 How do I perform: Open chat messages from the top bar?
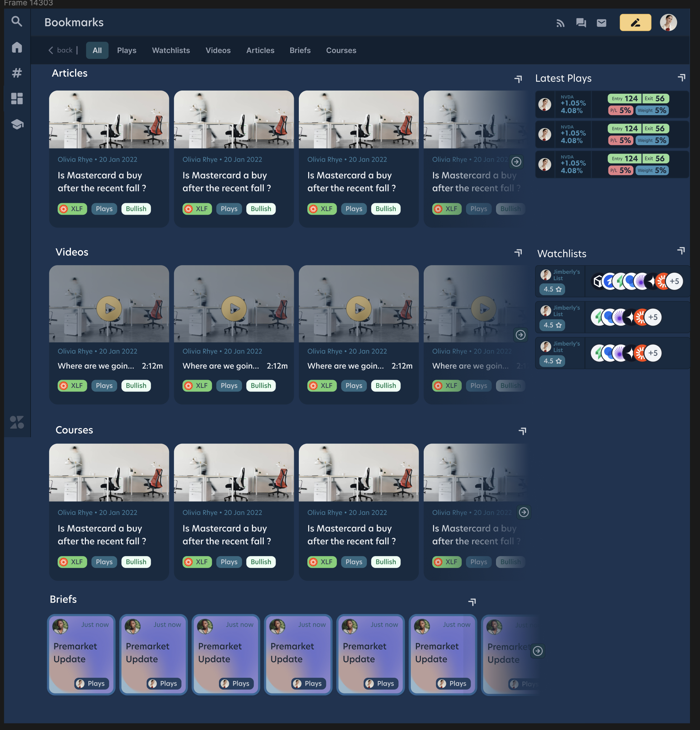click(581, 23)
